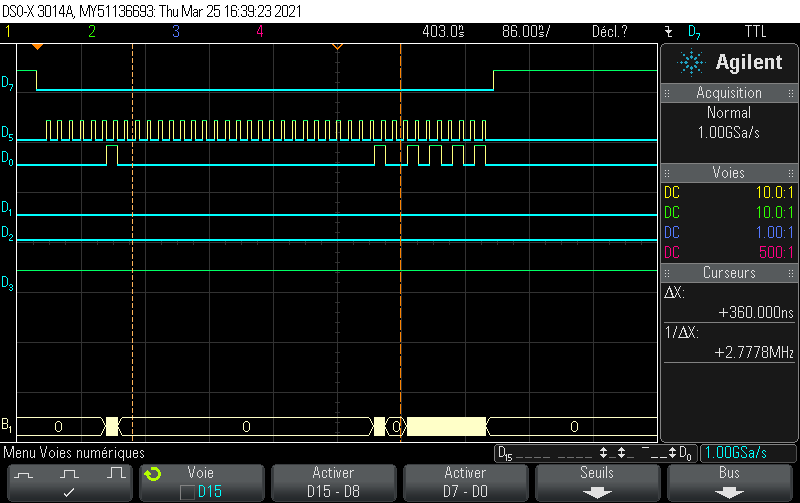This screenshot has width=800, height=503.
Task: Select analog channel 3 label
Action: [x=176, y=32]
